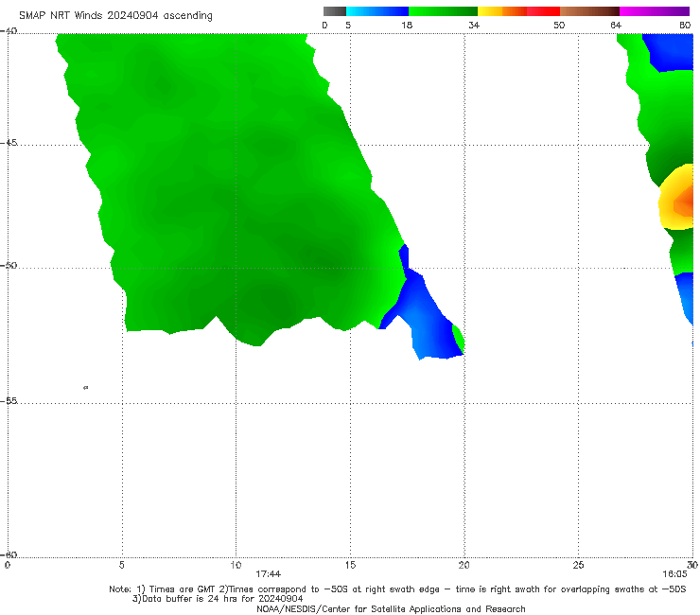
Task: Click the green segment of the color bar
Action: pos(443,11)
